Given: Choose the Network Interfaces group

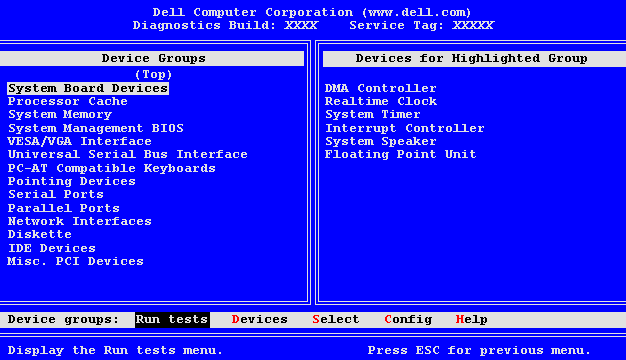Looking at the screenshot, I should coord(79,221).
